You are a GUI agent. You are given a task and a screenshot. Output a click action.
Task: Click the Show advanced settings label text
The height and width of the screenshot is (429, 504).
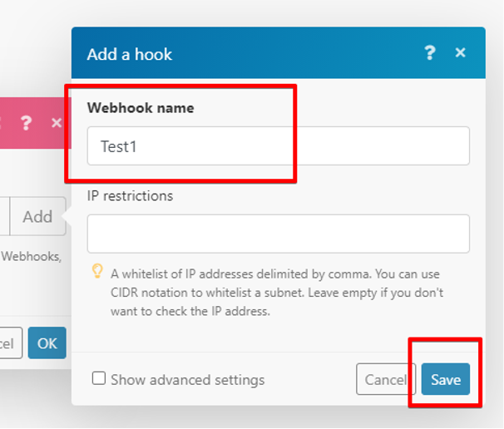click(187, 380)
